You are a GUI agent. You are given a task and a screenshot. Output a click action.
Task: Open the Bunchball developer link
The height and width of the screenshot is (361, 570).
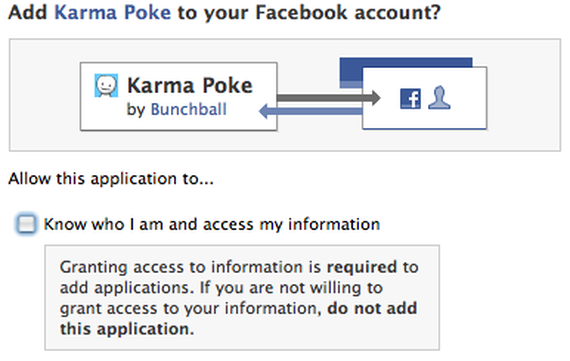[189, 109]
